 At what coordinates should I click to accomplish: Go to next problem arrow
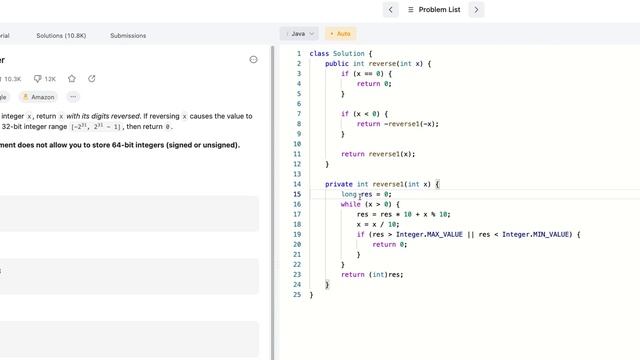click(x=476, y=10)
